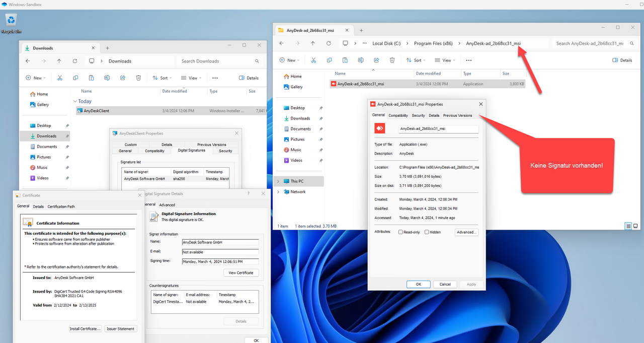Open Certification Path tab in Certificate dialog
Screen dimensions: 644x343
pyautogui.click(x=61, y=207)
